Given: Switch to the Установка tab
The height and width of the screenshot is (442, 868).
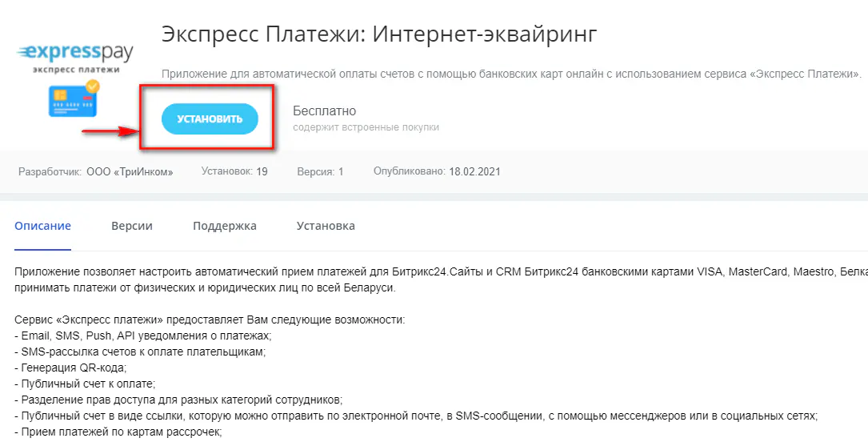Looking at the screenshot, I should [326, 226].
